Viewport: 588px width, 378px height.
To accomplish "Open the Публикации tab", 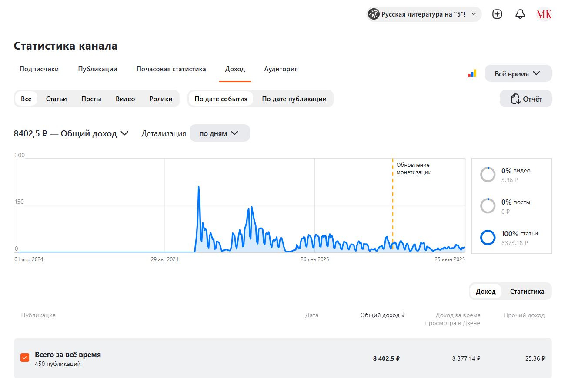I will (x=97, y=69).
